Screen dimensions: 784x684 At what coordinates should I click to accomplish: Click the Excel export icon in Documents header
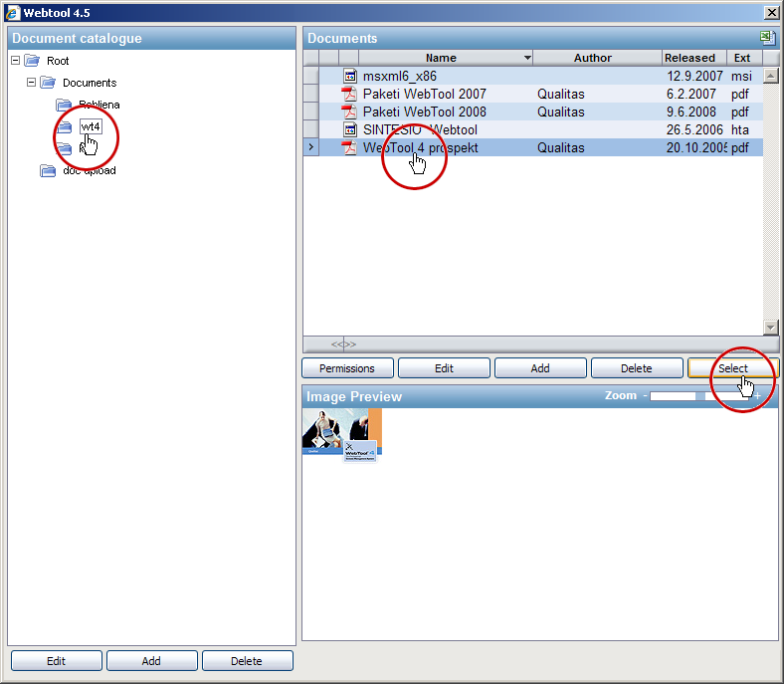pyautogui.click(x=767, y=38)
